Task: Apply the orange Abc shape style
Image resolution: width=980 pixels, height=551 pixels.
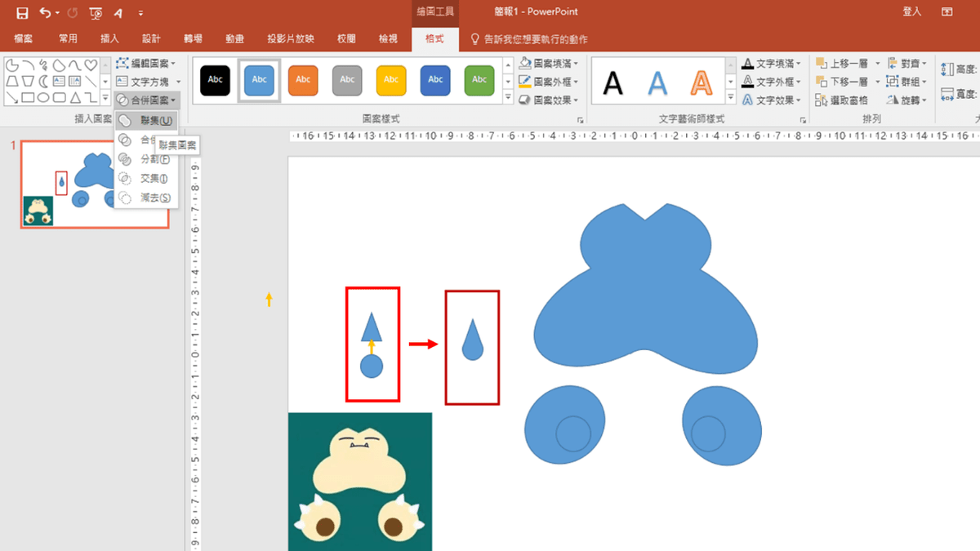Action: pos(303,80)
